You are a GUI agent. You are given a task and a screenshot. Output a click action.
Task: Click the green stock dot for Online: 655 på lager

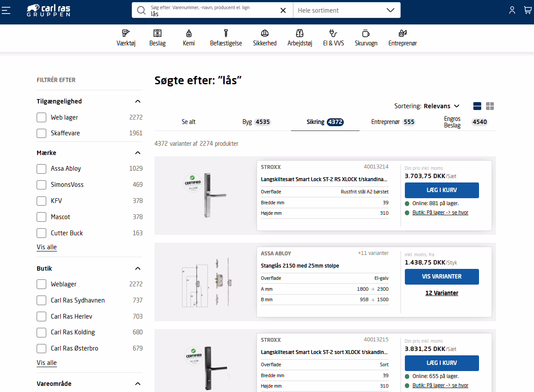pos(407,376)
